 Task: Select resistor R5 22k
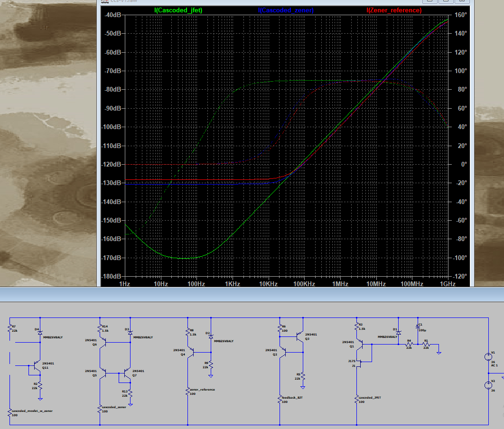[x=303, y=377]
